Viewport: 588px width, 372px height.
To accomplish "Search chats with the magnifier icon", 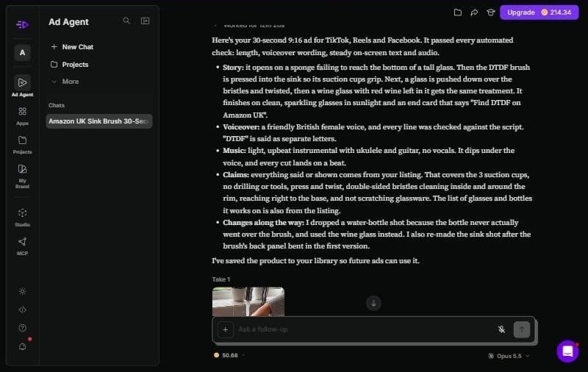I will click(x=126, y=21).
